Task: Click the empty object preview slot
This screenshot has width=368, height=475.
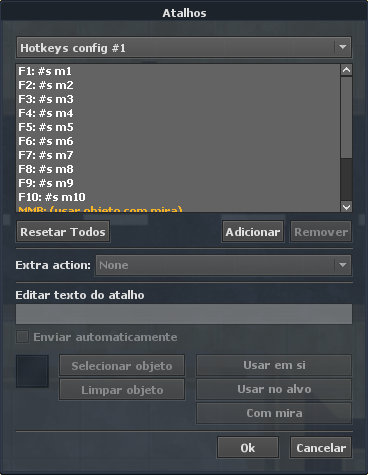Action: point(32,371)
